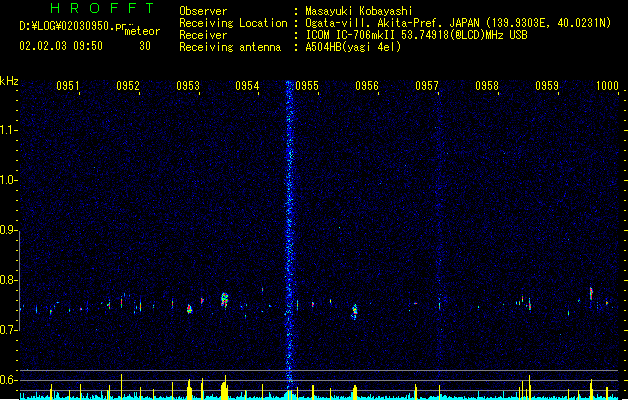Click the meteor count value 30
The height and width of the screenshot is (400, 629).
tap(145, 46)
